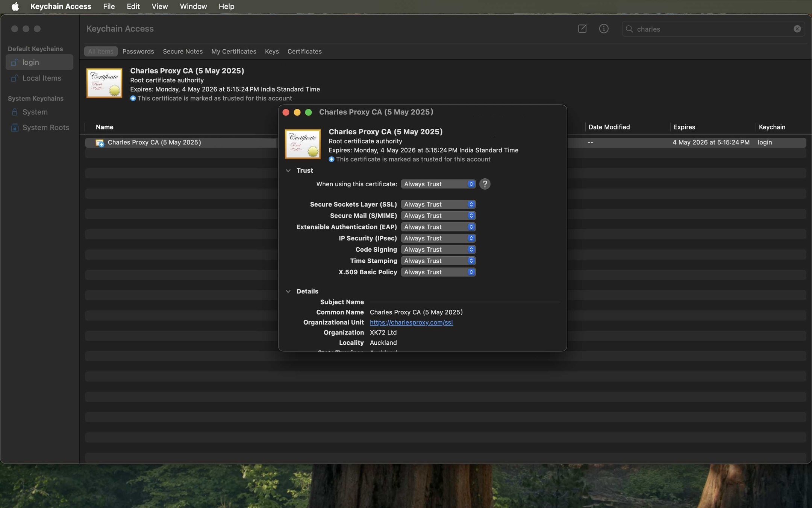Click the Common Name value in Details
Screen dimensions: 812x508
pos(416,312)
